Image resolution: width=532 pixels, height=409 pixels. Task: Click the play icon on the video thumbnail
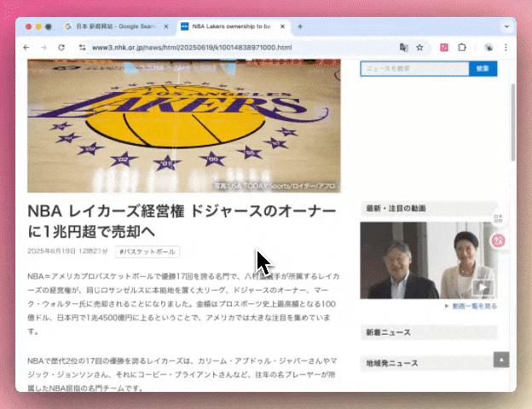tap(483, 288)
